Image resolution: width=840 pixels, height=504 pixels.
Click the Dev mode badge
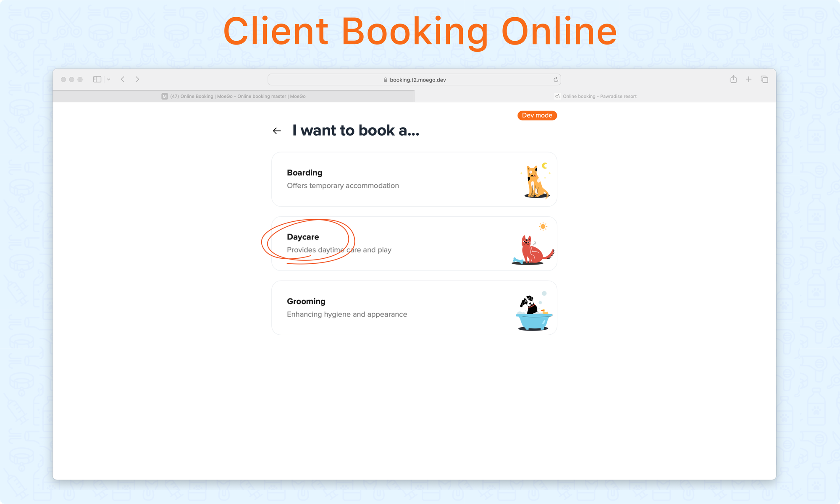[x=537, y=115]
